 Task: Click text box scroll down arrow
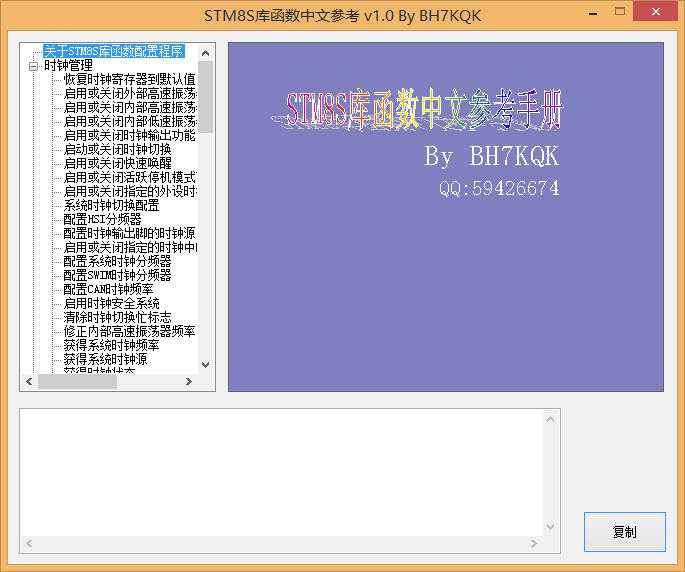coord(550,527)
